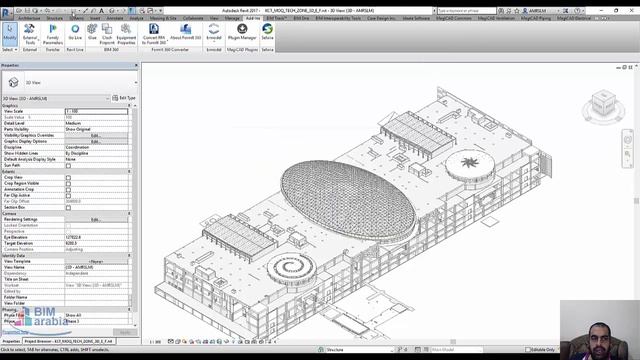Click the keyword search box in title bar
This screenshot has width=640, height=360.
click(467, 11)
